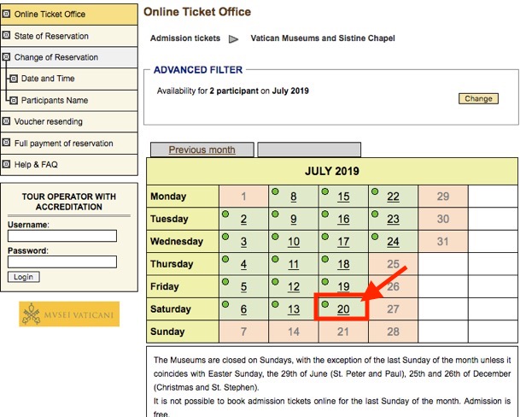The image size is (532, 417).
Task: Open Participants Name submenu item
Action: pos(73,100)
